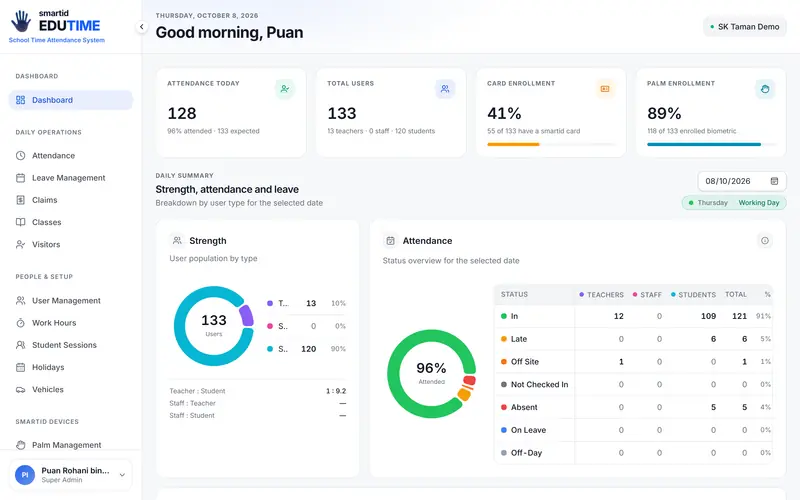Click the Holidays calendar icon
The height and width of the screenshot is (500, 800).
tap(20, 367)
